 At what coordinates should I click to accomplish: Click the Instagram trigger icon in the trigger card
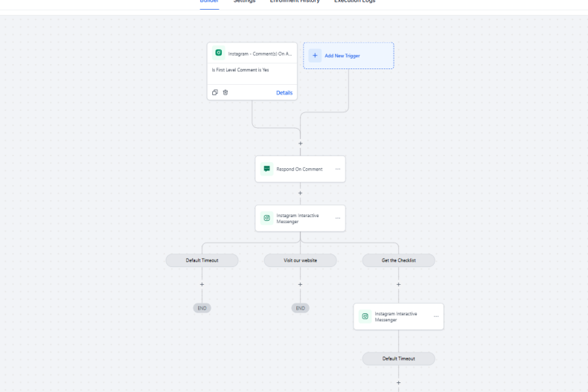tap(218, 53)
